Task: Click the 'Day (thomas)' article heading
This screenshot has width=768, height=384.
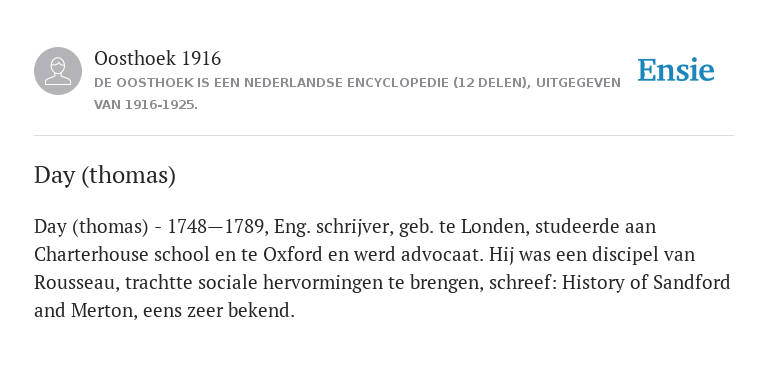Action: [x=104, y=175]
